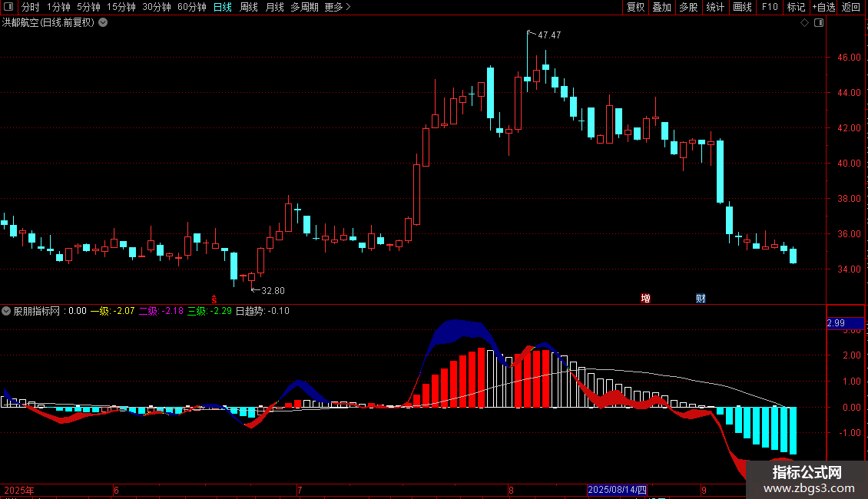The width and height of the screenshot is (868, 499).
Task: Switch to 分时 intraday view
Action: click(31, 7)
